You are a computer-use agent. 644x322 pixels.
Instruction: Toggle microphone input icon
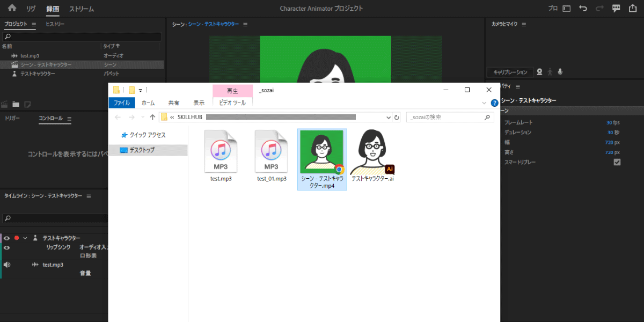(x=560, y=72)
